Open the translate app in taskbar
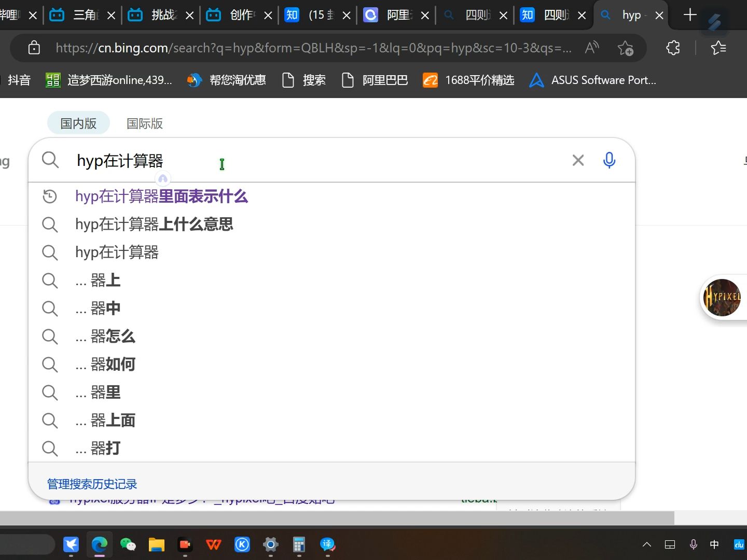747x560 pixels. tap(328, 544)
